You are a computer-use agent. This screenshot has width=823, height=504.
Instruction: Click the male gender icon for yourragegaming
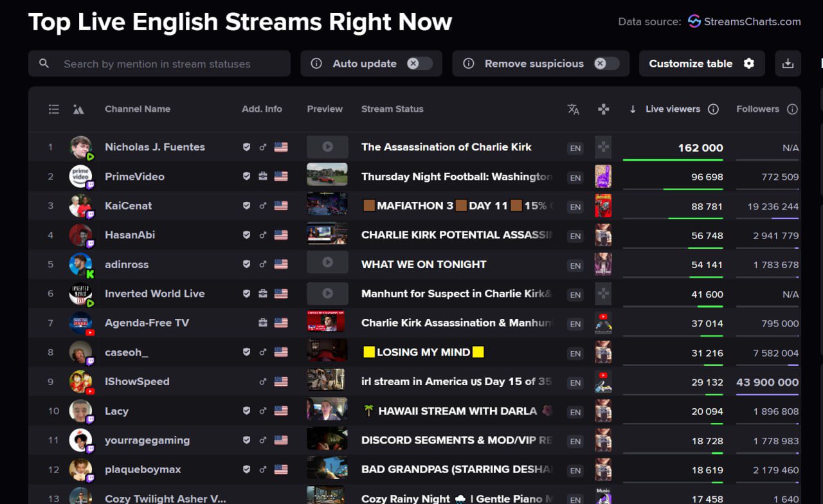click(262, 441)
